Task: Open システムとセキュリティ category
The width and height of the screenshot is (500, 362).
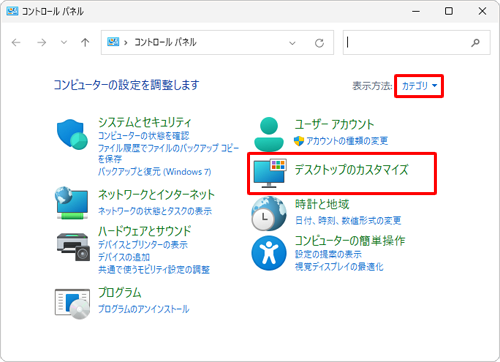Action: pyautogui.click(x=145, y=122)
